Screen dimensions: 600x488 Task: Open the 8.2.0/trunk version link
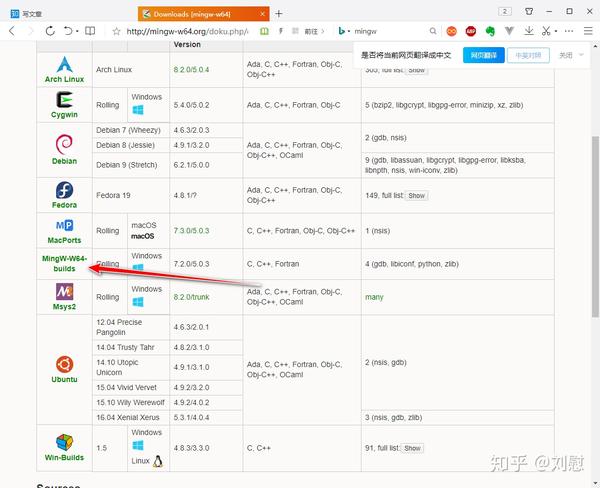(x=191, y=297)
